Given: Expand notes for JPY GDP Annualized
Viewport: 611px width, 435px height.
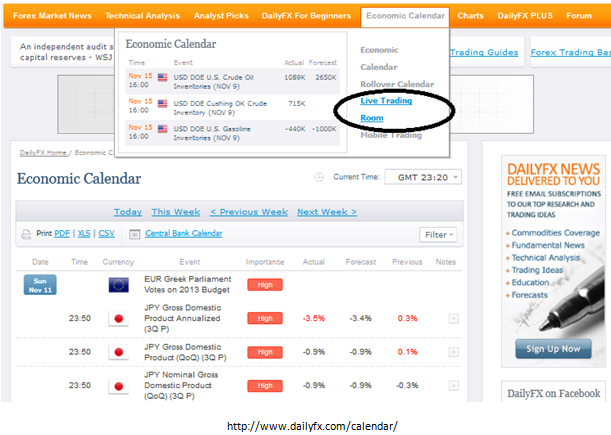Looking at the screenshot, I should [453, 319].
